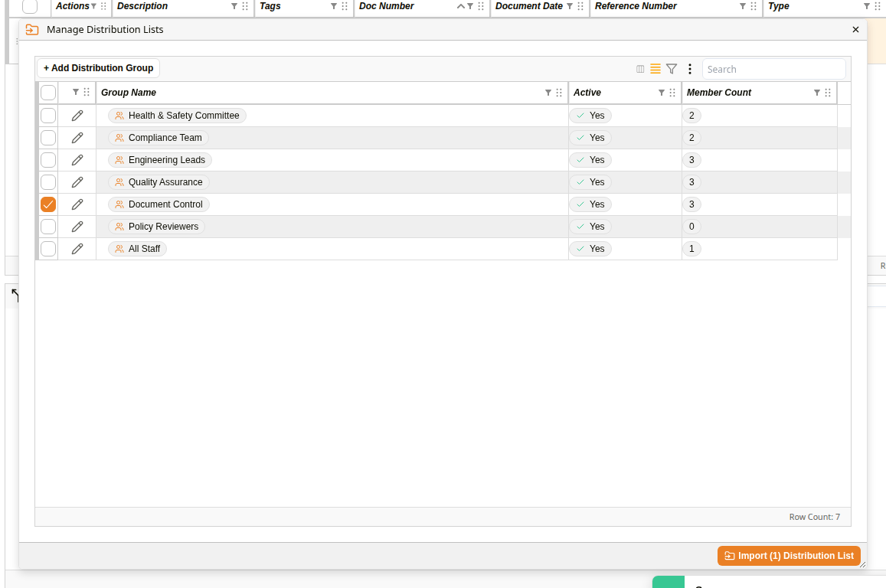Filter the background Tags column

334,6
